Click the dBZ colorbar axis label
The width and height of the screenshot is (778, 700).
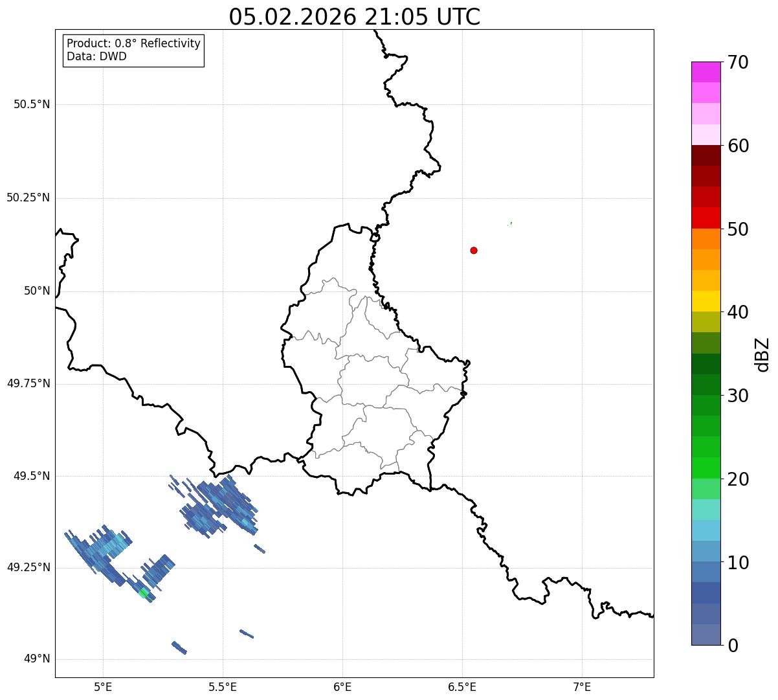pyautogui.click(x=762, y=354)
